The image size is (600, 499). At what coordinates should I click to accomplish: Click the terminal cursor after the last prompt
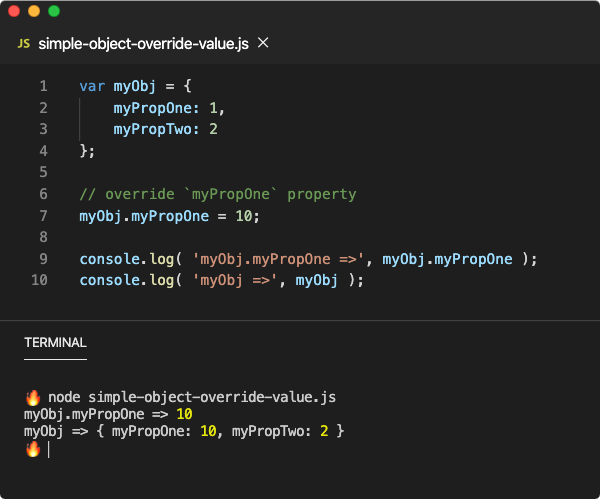point(49,449)
